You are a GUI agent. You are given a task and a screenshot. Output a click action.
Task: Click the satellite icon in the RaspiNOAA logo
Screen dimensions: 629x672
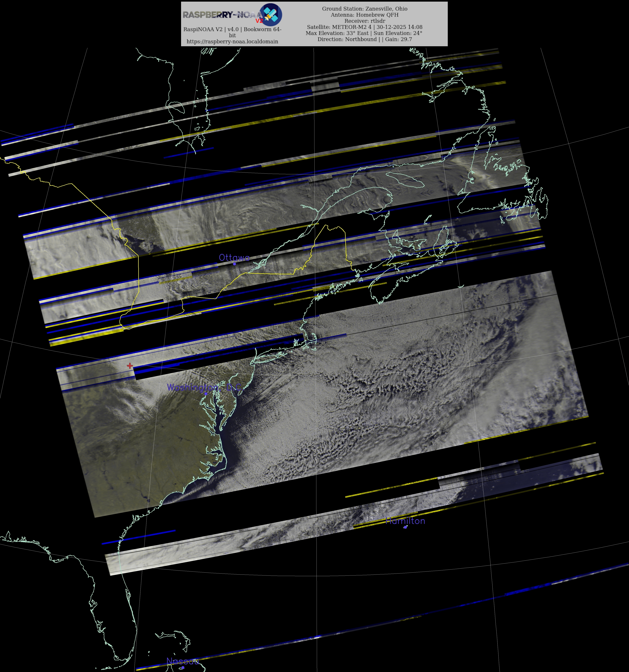coord(271,14)
